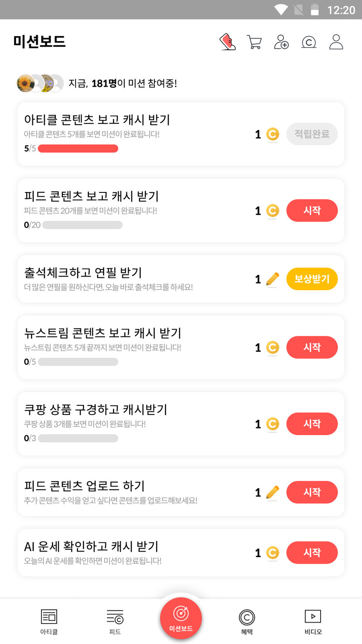Tap the coin icon on AI 운세 mission

(273, 553)
